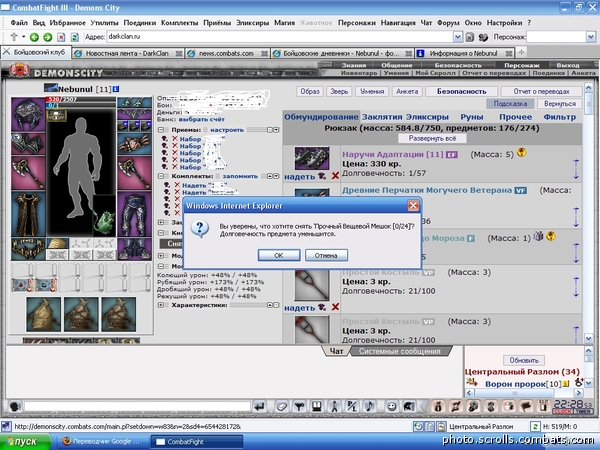Select the equipped pants slot
This screenshot has width=600, height=450.
(134, 214)
